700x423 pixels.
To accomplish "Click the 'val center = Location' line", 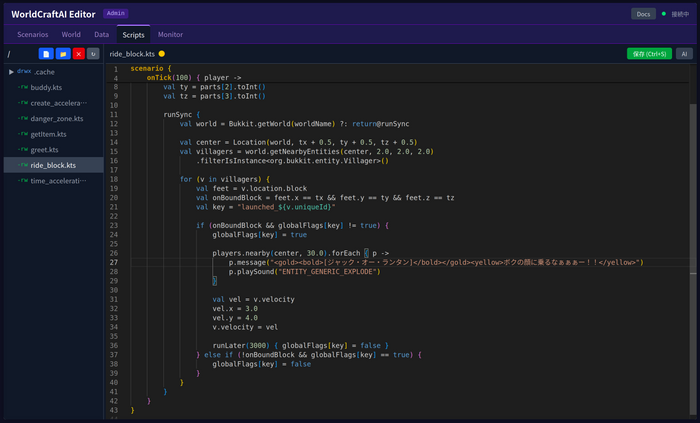I will click(x=298, y=142).
